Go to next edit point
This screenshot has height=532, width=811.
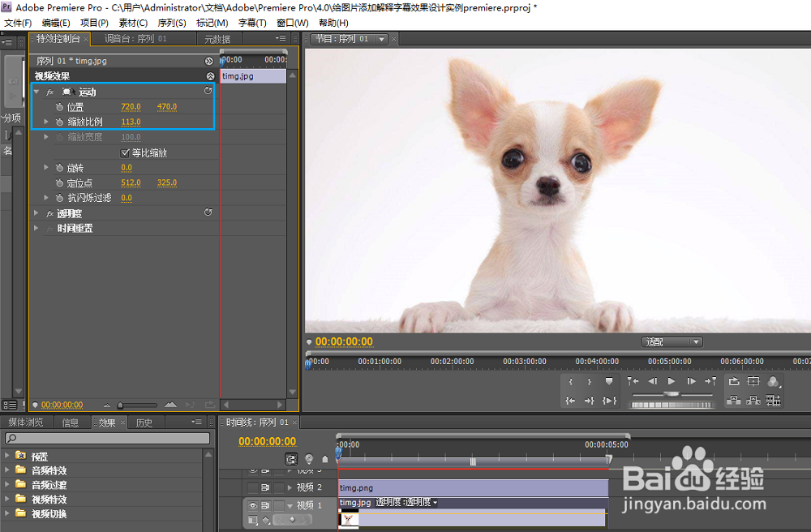[710, 381]
